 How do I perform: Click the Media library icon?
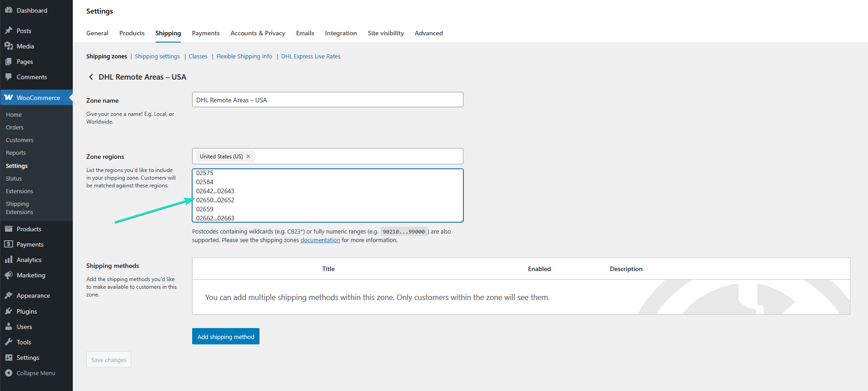[9, 46]
